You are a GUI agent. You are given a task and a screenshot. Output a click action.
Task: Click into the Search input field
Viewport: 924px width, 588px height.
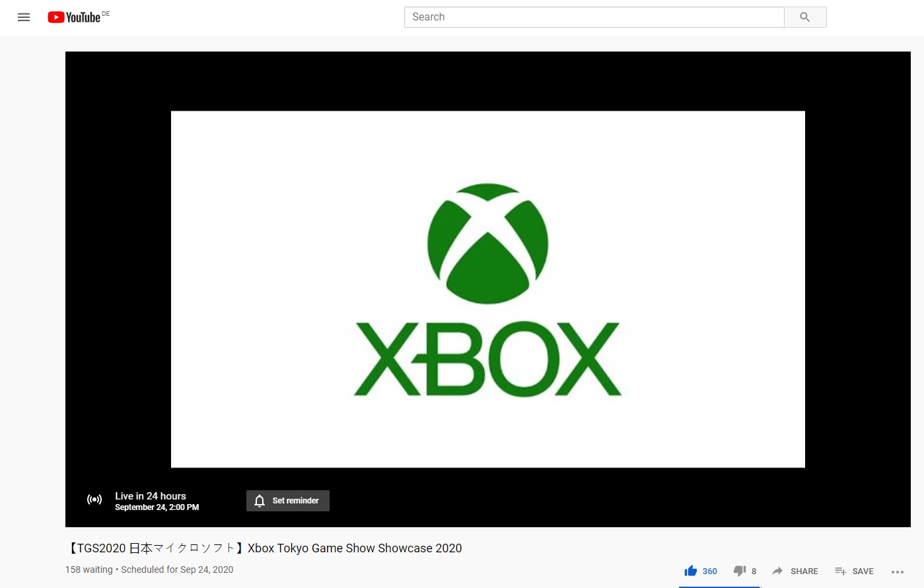pyautogui.click(x=594, y=17)
